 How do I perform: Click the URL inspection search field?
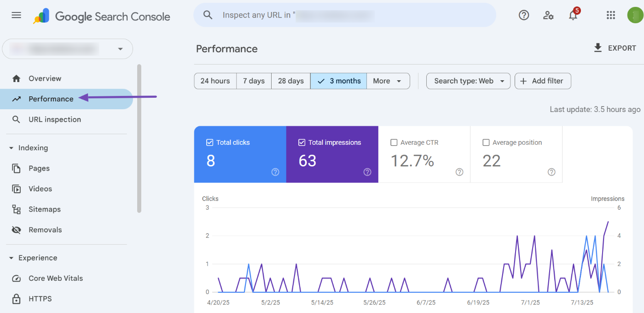click(344, 15)
